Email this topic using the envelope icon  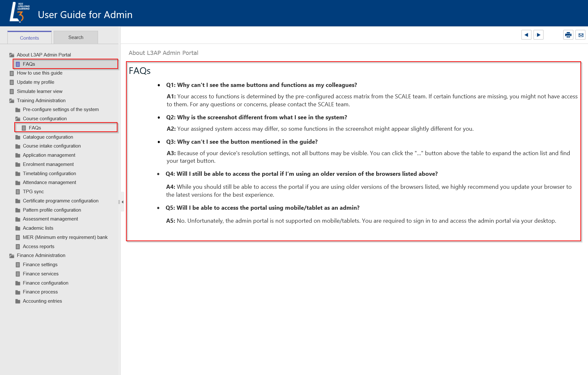click(x=581, y=35)
